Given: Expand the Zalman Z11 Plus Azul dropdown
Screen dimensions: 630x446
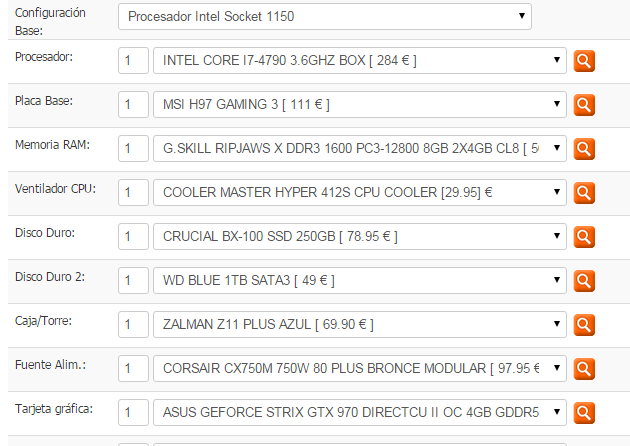Looking at the screenshot, I should click(360, 324).
